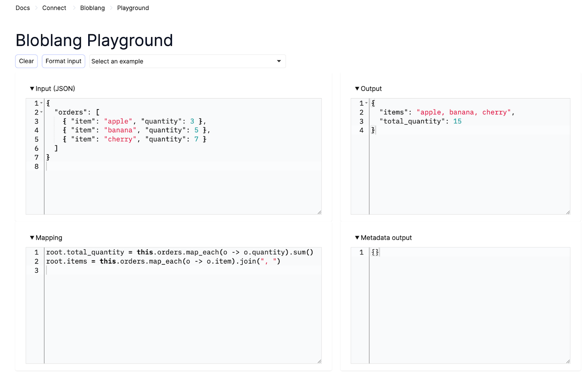Open the Docs breadcrumb link
Viewport: 588px width, 375px height.
(x=22, y=8)
